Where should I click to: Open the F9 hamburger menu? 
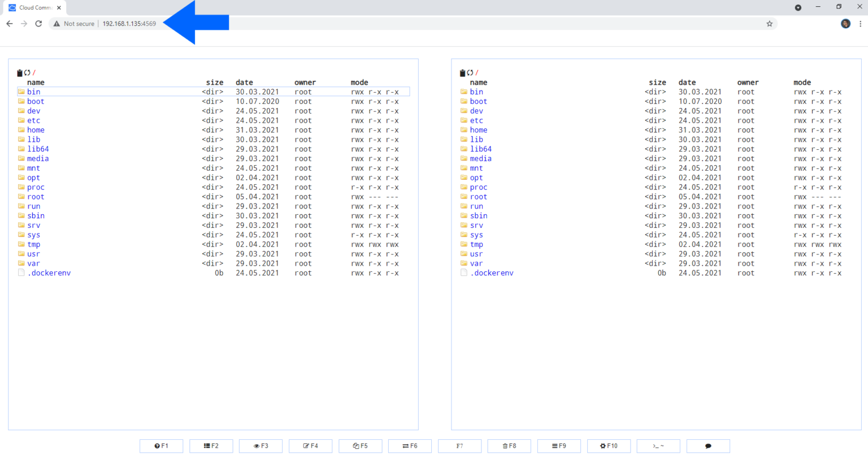point(559,446)
